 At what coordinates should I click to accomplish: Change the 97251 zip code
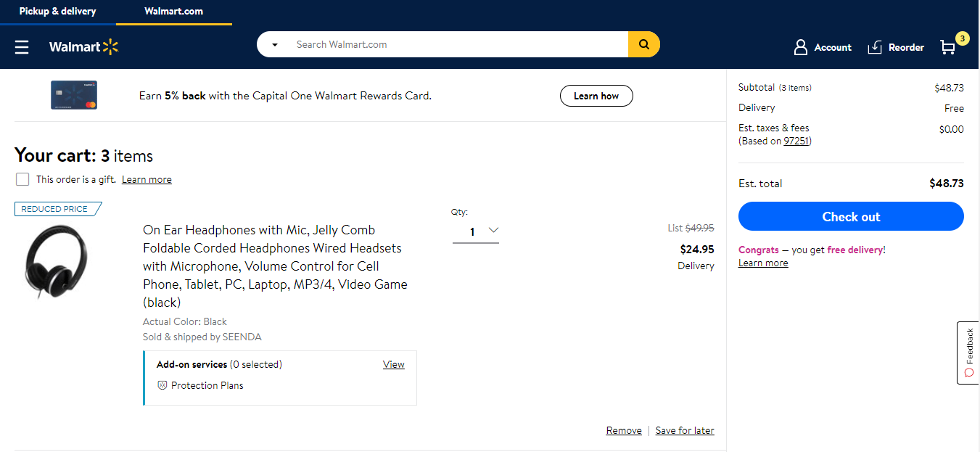pos(796,141)
